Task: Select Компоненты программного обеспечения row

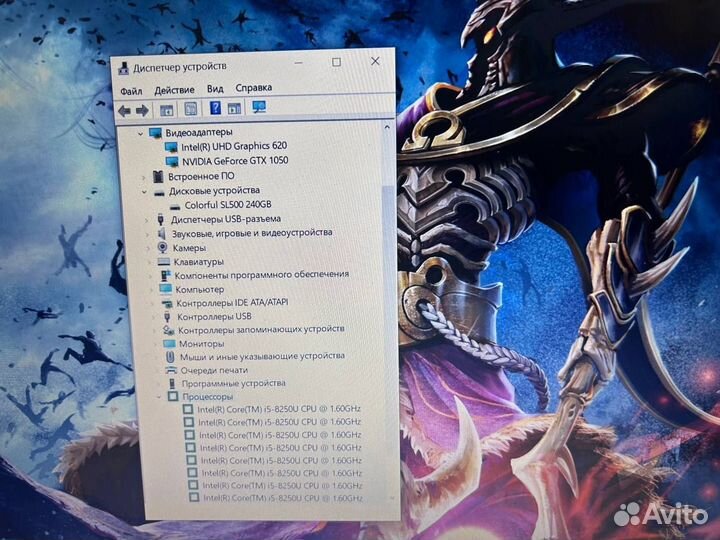Action: [262, 275]
